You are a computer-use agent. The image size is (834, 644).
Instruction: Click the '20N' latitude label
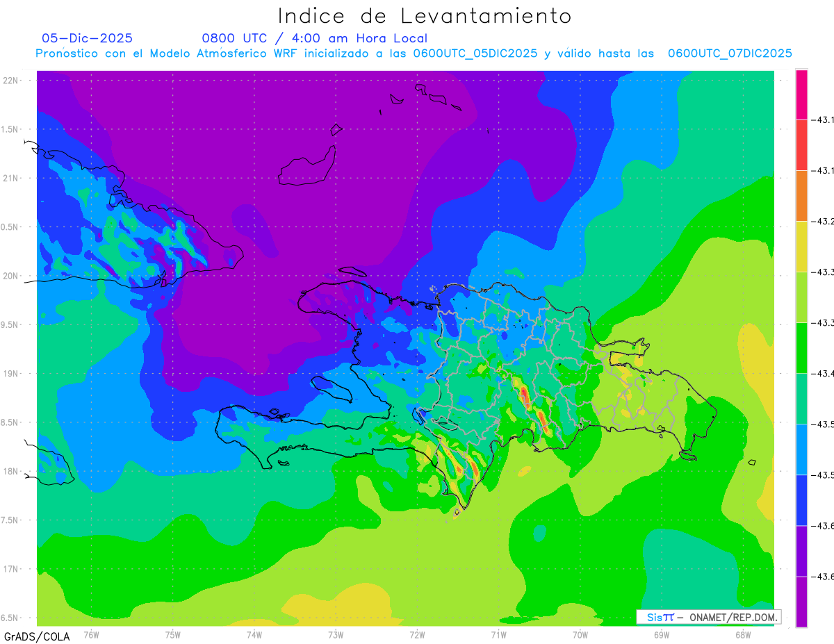coord(11,276)
